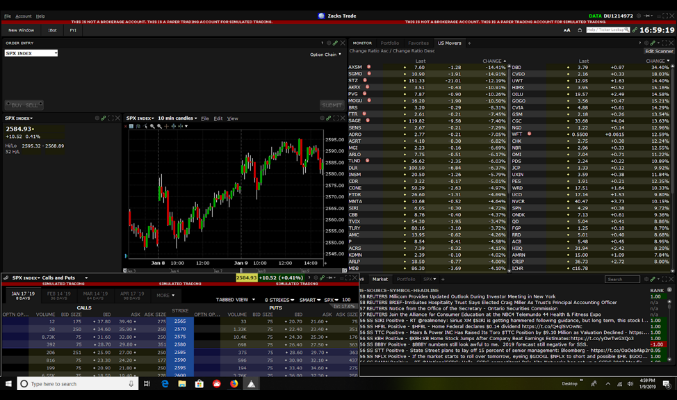Viewport: 677px width, 400px height.
Task: Click the 2585 strike cell
Action: (180, 352)
